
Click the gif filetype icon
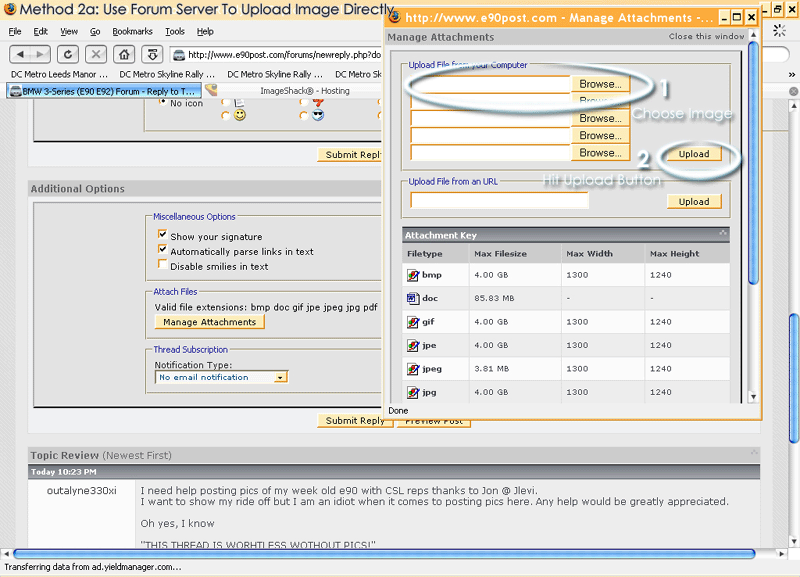point(413,322)
